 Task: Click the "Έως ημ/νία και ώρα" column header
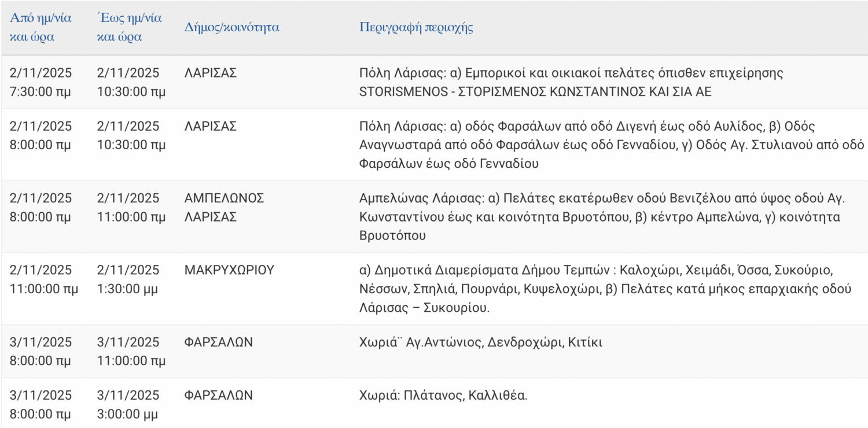click(x=129, y=27)
